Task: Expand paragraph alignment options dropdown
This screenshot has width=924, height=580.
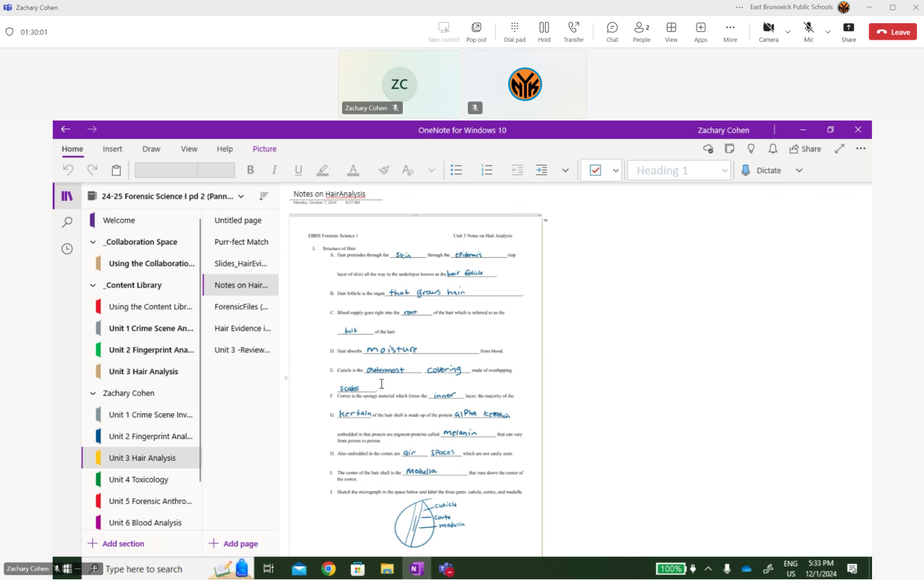Action: [x=565, y=170]
